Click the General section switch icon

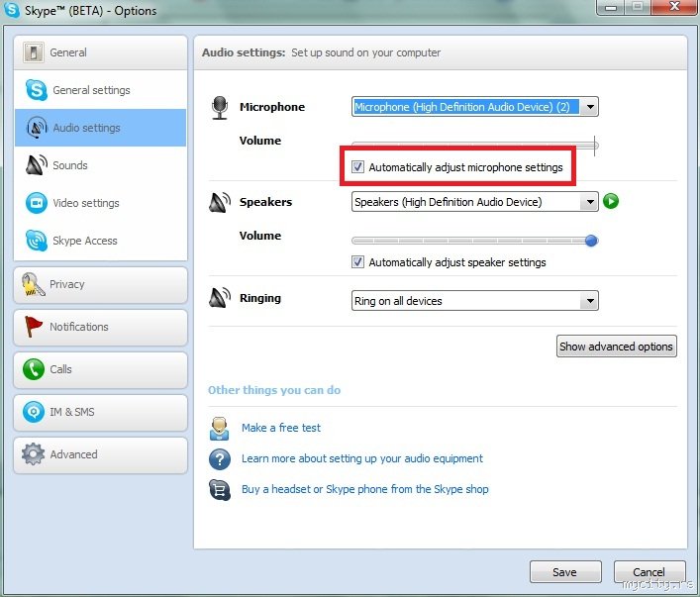click(x=34, y=52)
